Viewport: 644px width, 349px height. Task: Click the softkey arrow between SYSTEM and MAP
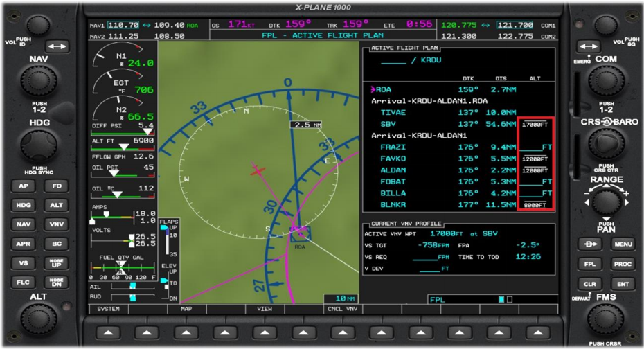(147, 332)
